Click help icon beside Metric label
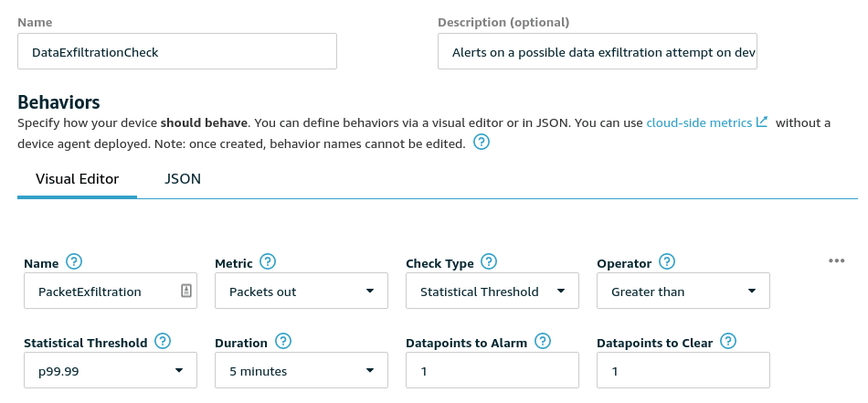868x403 pixels. pos(269,262)
